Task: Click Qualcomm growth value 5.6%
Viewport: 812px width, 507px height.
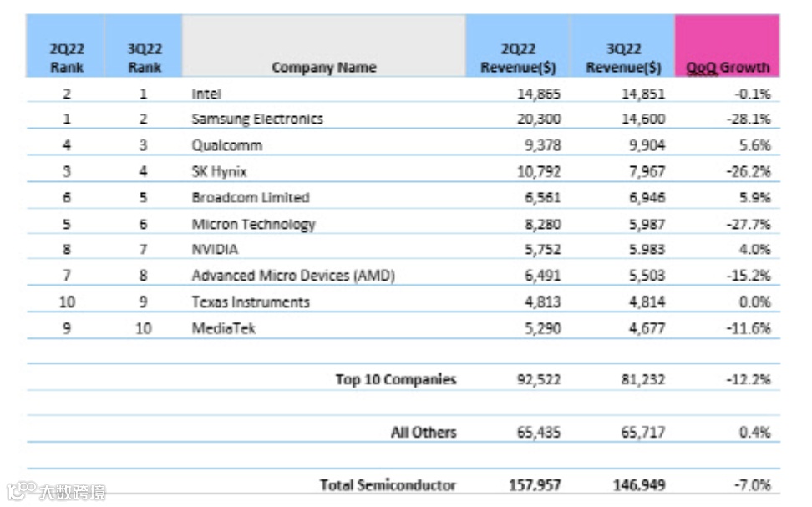Action: pos(755,145)
